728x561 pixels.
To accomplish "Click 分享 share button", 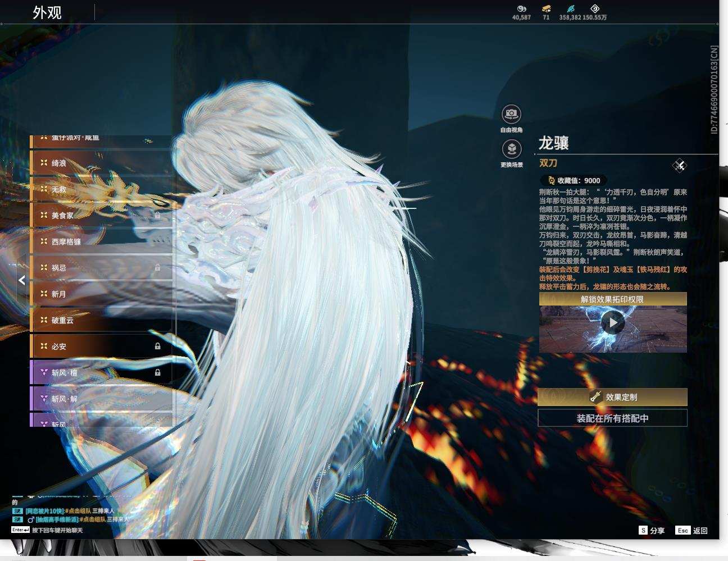I will tap(657, 531).
